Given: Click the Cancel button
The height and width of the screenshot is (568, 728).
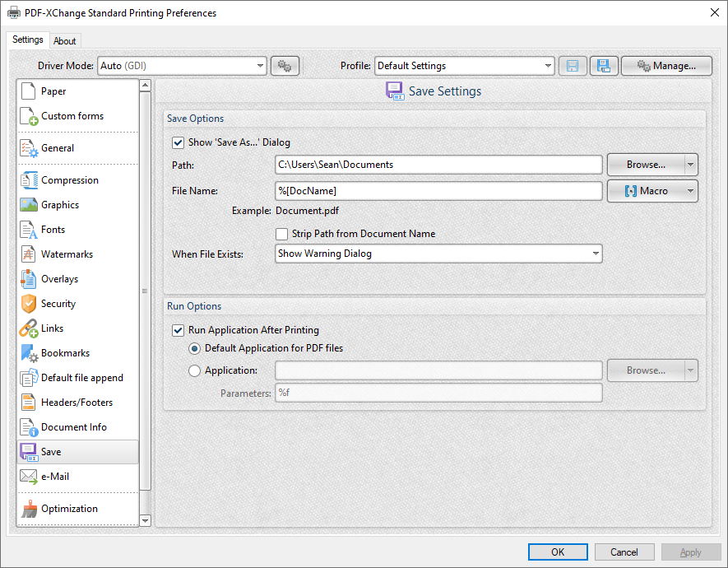Looking at the screenshot, I should pos(624,552).
